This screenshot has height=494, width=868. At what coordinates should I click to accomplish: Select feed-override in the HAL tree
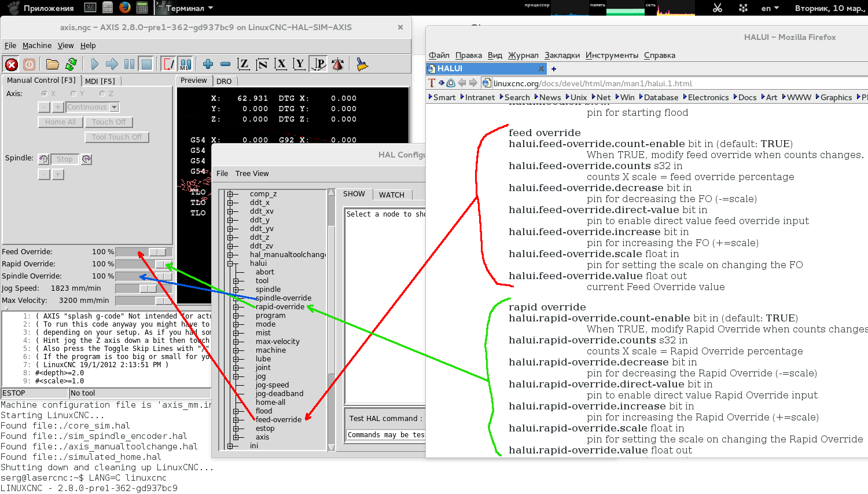[x=279, y=420]
